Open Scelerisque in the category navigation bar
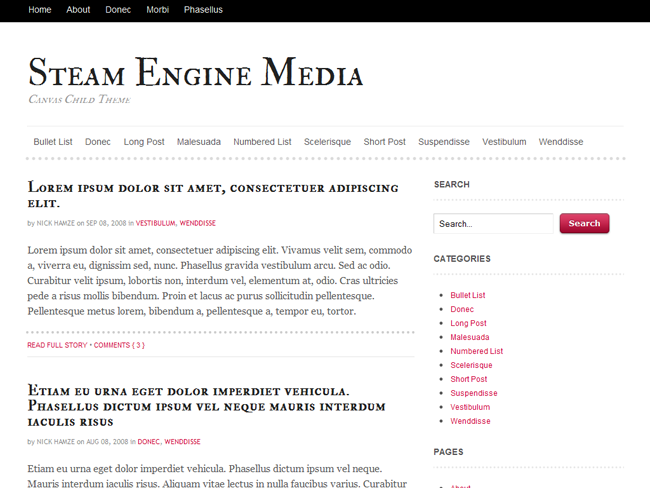The width and height of the screenshot is (650, 488). point(327,142)
